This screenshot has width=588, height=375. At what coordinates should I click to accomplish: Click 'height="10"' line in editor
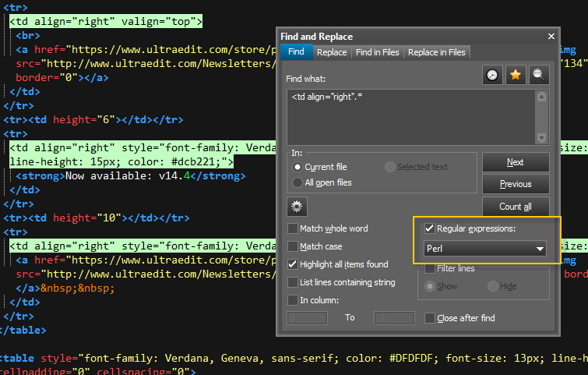97,218
